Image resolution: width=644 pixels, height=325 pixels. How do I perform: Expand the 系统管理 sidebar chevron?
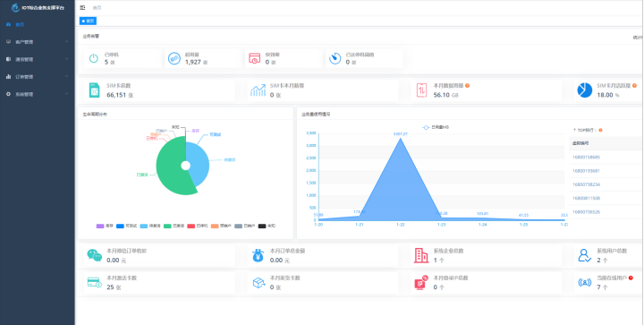pos(66,94)
